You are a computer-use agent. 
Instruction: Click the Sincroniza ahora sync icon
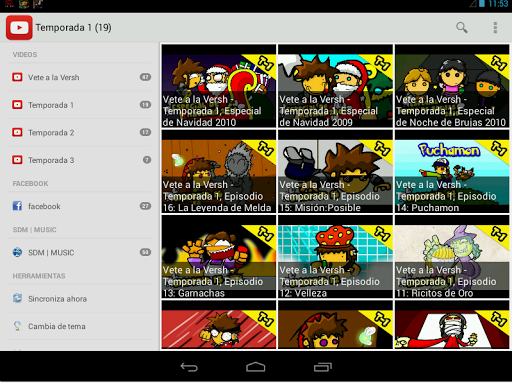pos(17,298)
